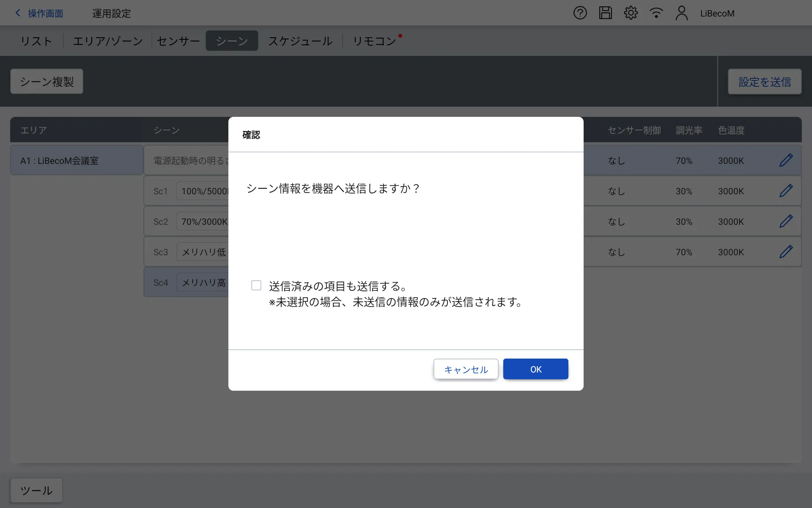The height and width of the screenshot is (508, 812).
Task: Switch to the リモコン tab
Action: (374, 41)
